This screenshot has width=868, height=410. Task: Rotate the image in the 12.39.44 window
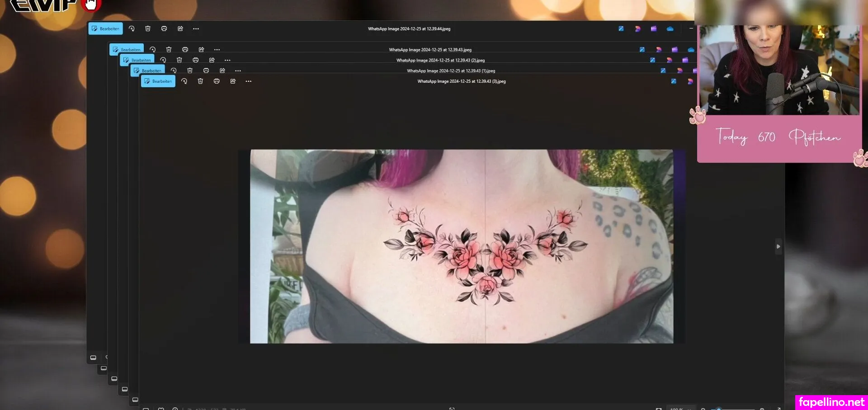(x=132, y=28)
